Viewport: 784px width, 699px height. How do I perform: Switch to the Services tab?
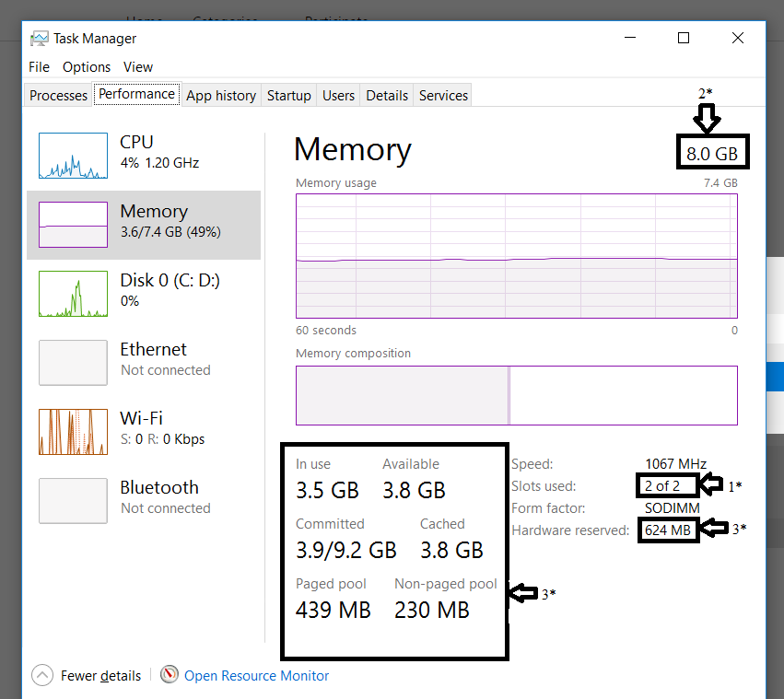(443, 96)
